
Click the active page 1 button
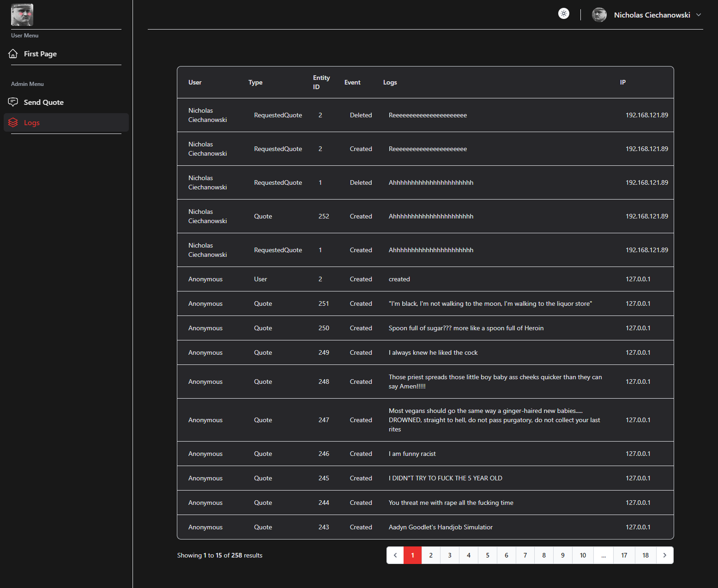(412, 555)
